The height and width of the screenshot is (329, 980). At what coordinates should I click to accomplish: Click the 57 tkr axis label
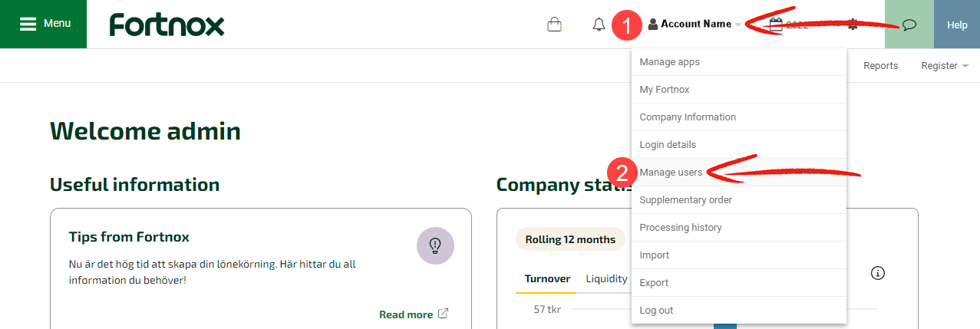(x=546, y=309)
